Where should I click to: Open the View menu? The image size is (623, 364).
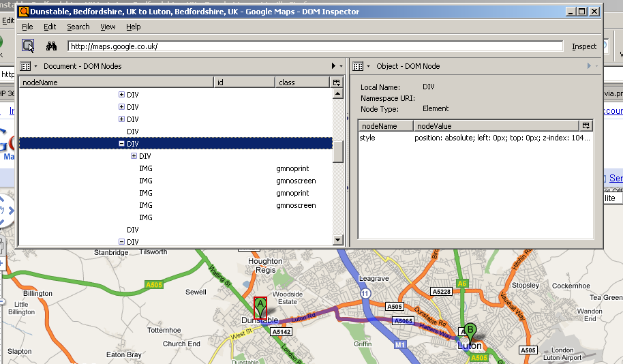(108, 27)
